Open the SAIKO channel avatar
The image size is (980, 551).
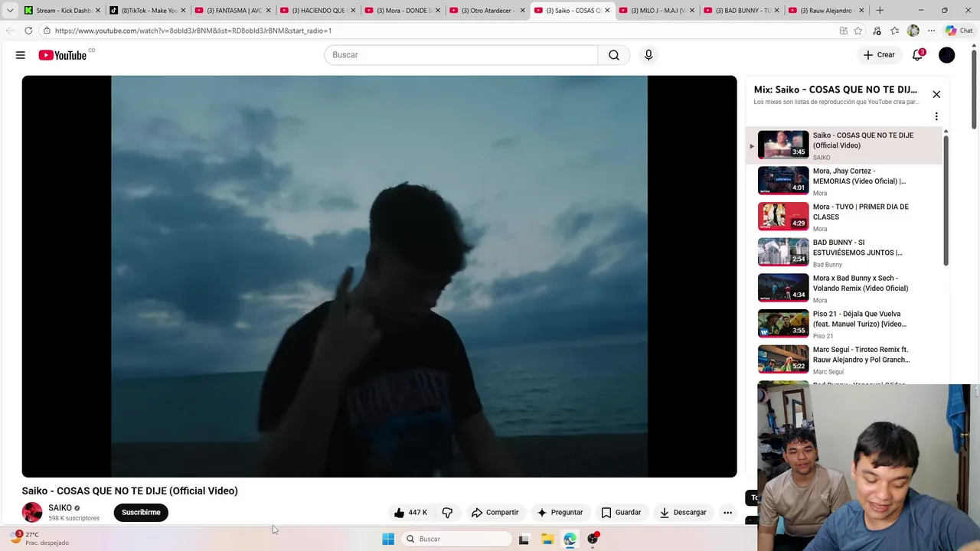(x=32, y=513)
